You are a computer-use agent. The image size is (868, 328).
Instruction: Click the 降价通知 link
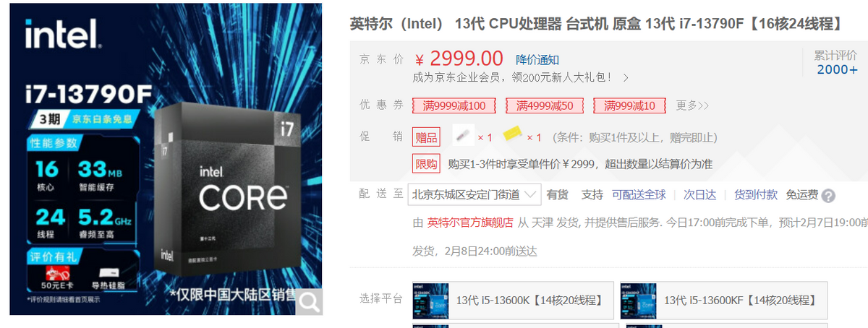[537, 59]
